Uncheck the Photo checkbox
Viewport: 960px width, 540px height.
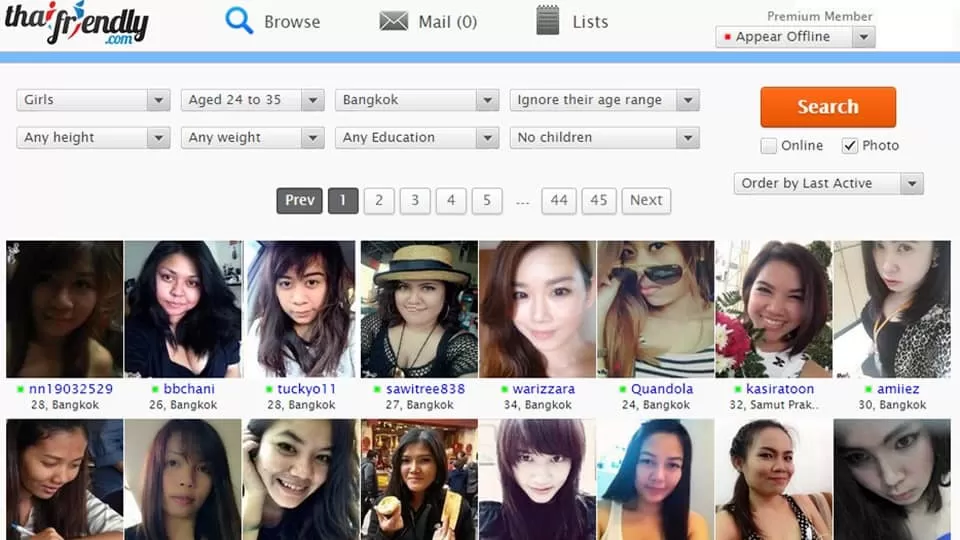click(x=850, y=146)
